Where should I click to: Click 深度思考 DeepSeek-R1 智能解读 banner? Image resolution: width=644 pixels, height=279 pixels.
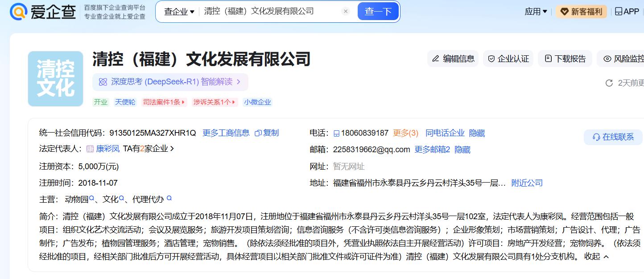pyautogui.click(x=170, y=82)
